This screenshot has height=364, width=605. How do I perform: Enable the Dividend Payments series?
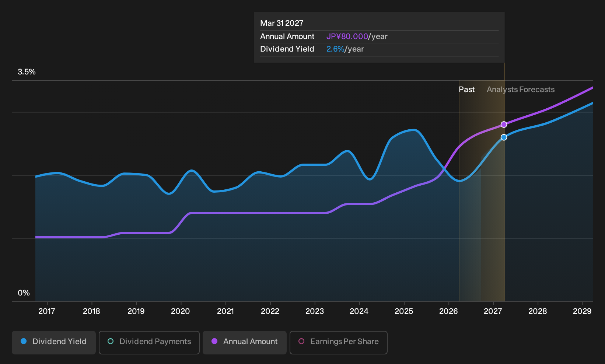[149, 342]
